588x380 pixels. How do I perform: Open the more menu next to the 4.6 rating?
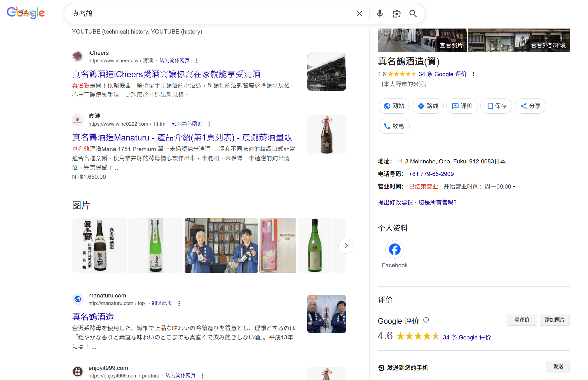coord(473,74)
